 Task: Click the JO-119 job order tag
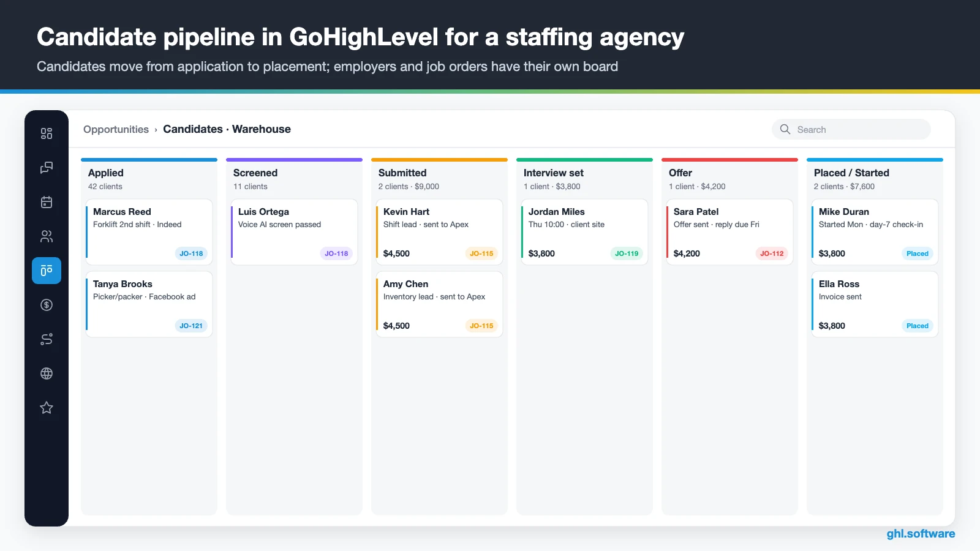(x=627, y=253)
